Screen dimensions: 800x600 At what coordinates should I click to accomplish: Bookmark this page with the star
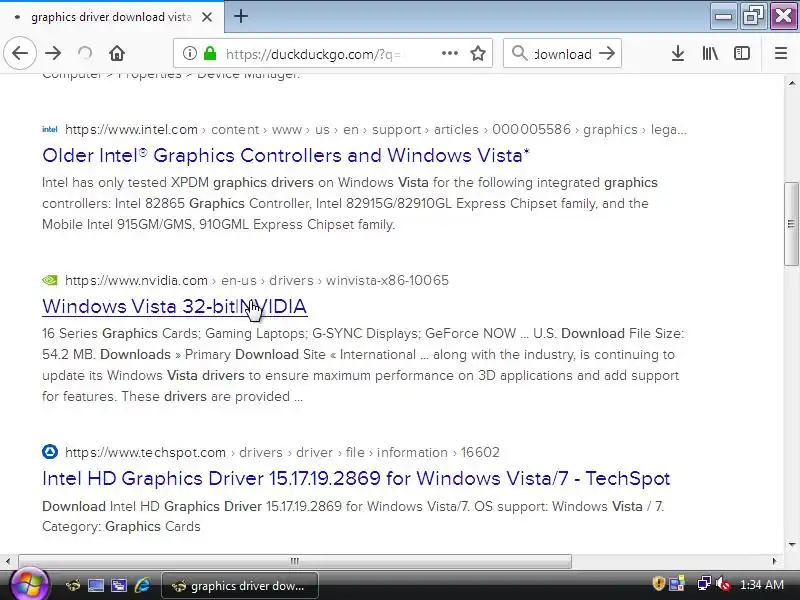[x=478, y=53]
